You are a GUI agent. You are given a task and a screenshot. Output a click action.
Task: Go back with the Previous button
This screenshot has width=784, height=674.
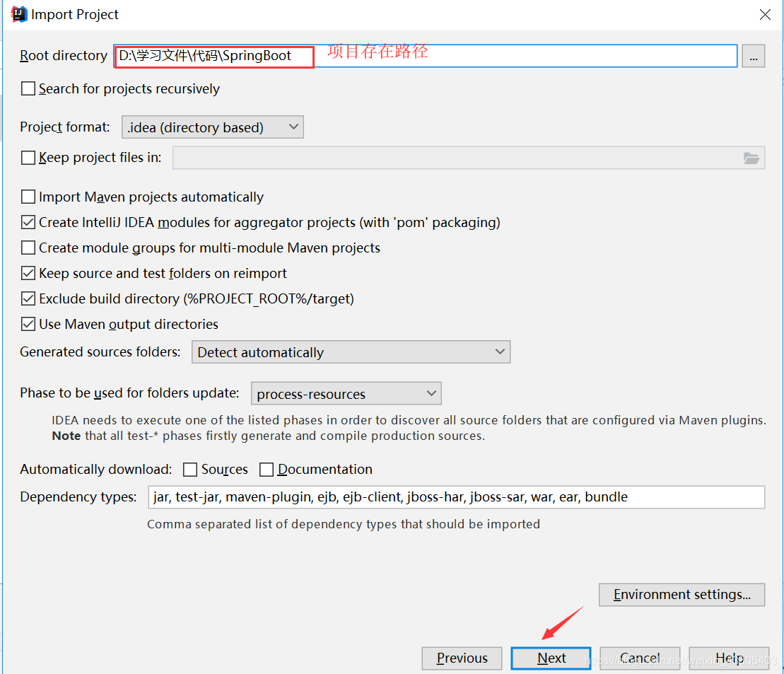coord(462,658)
